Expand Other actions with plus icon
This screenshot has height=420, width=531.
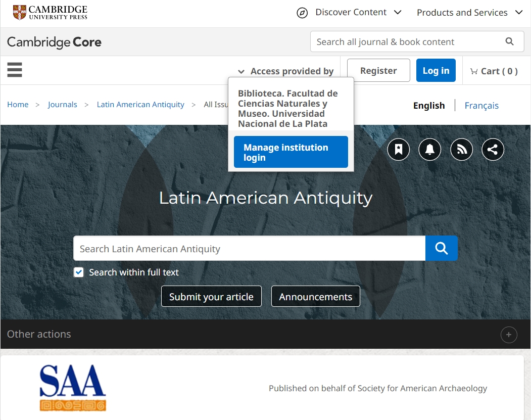pos(509,335)
